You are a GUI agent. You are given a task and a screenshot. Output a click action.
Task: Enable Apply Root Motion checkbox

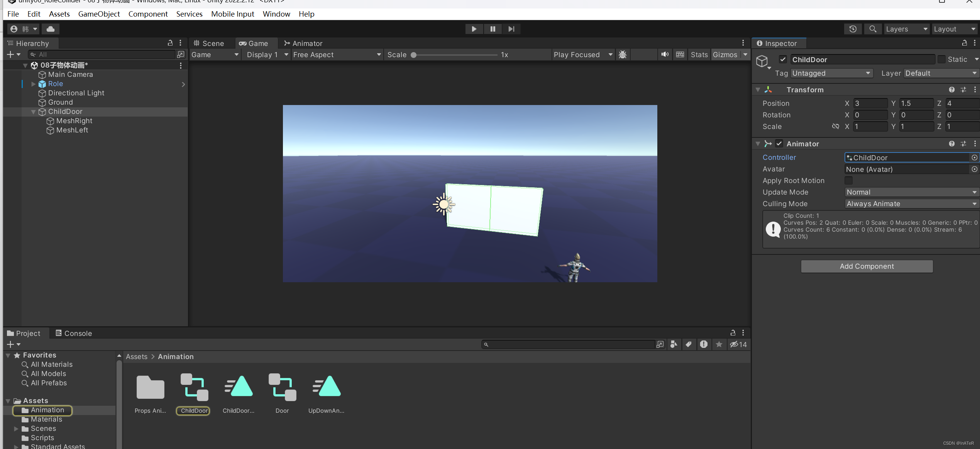coord(848,180)
